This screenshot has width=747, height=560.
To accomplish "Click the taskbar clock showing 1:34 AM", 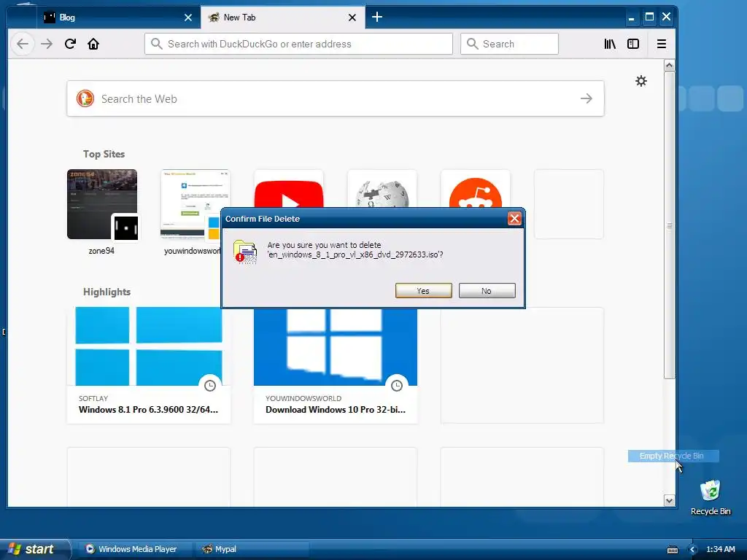I will 720,550.
